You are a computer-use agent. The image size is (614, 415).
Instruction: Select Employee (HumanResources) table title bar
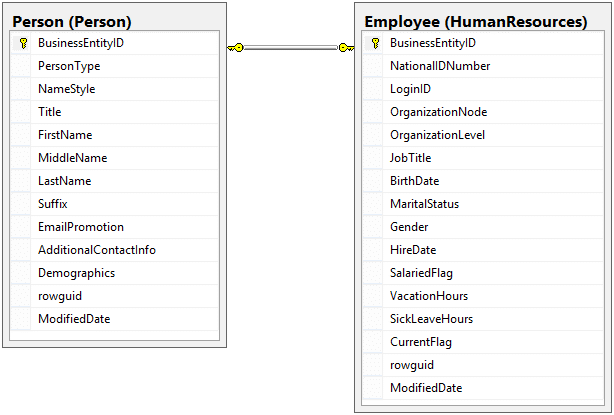coord(475,20)
